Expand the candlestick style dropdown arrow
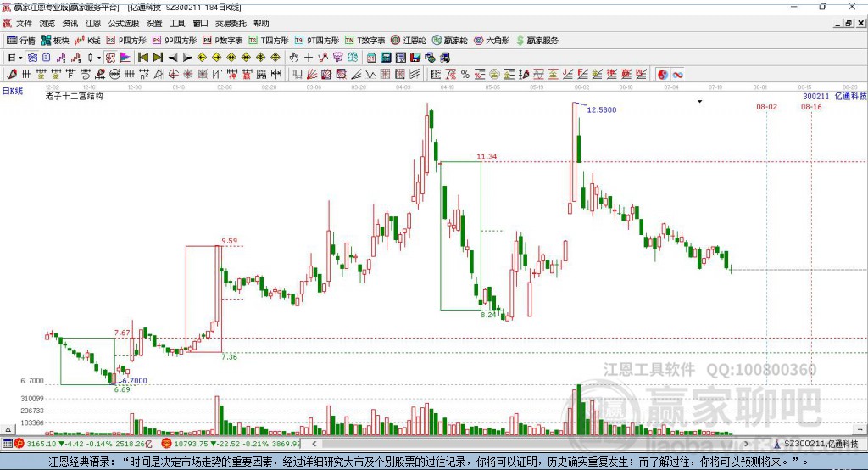This screenshot has height=470, width=868. pyautogui.click(x=99, y=58)
